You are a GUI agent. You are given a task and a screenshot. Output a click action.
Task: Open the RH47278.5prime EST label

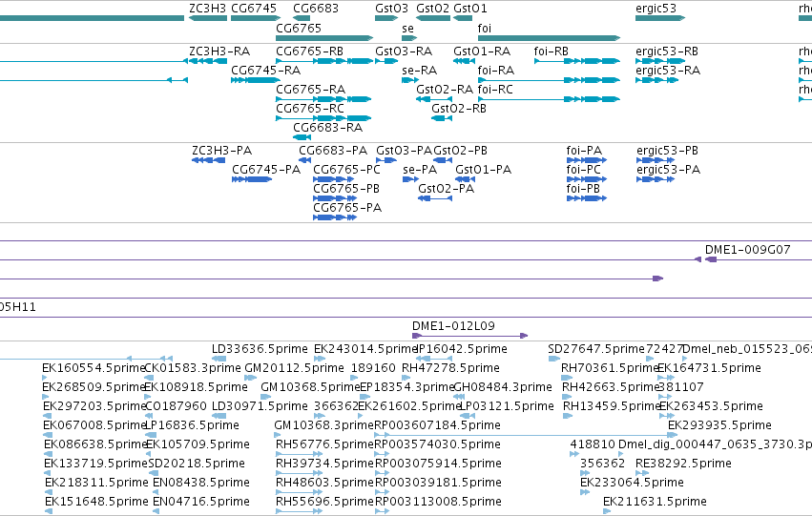coord(451,368)
